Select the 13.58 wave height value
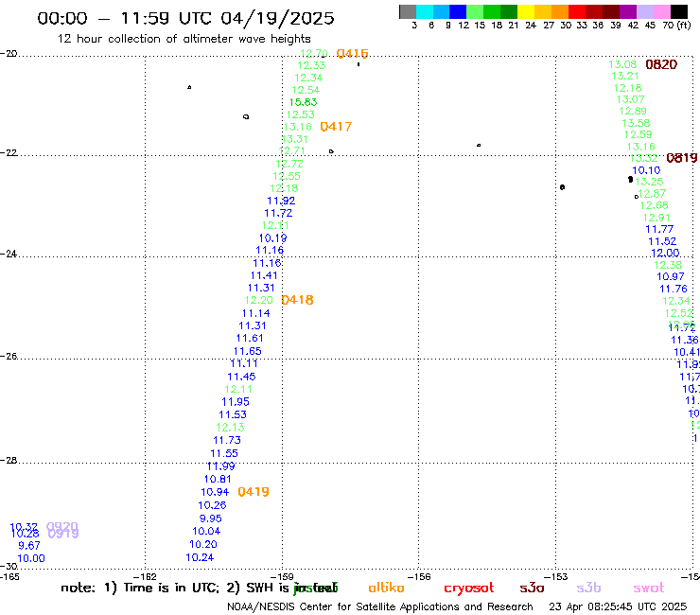 [637, 123]
